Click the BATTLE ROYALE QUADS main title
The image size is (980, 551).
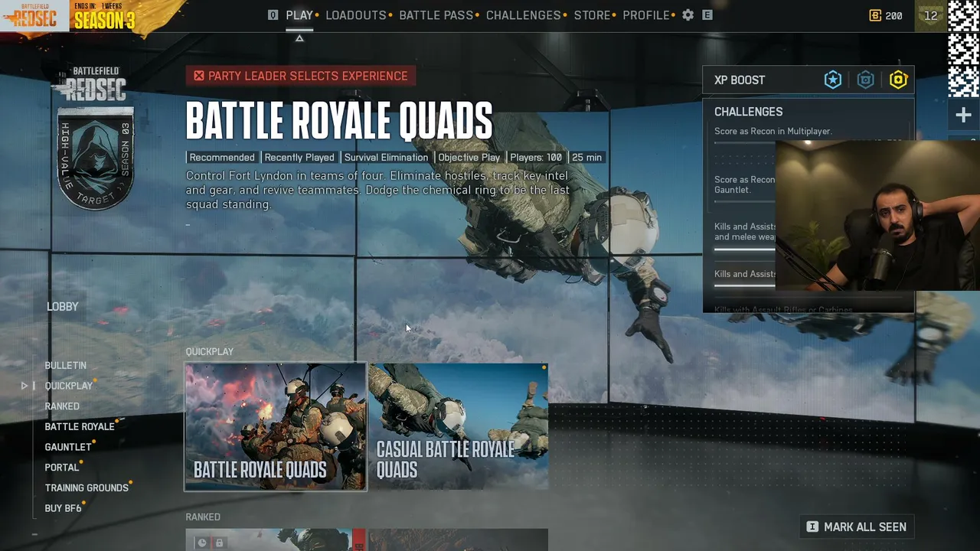click(339, 120)
